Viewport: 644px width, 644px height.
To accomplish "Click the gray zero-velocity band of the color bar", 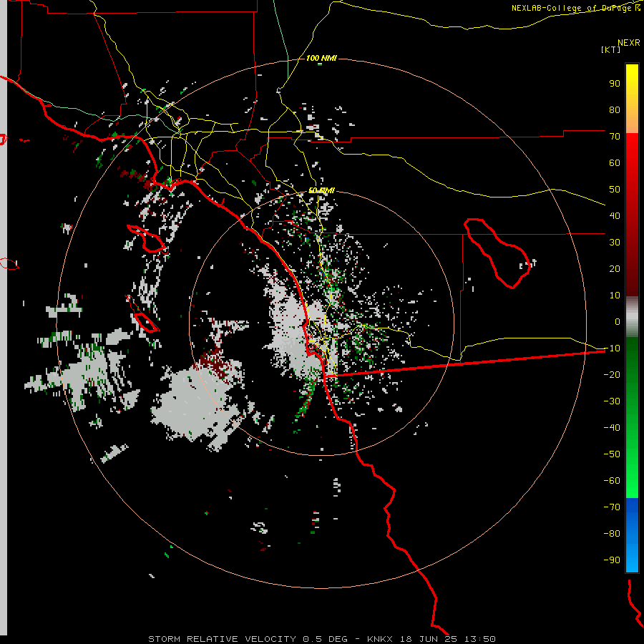I will (632, 317).
